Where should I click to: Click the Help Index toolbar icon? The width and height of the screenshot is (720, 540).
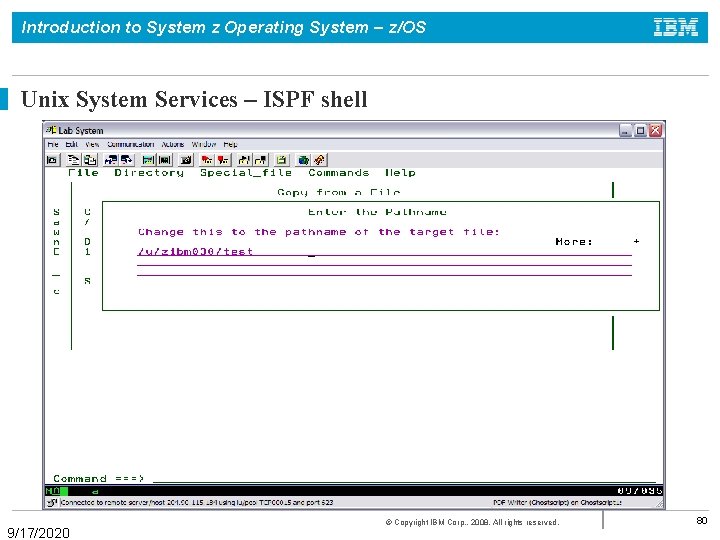pos(319,160)
